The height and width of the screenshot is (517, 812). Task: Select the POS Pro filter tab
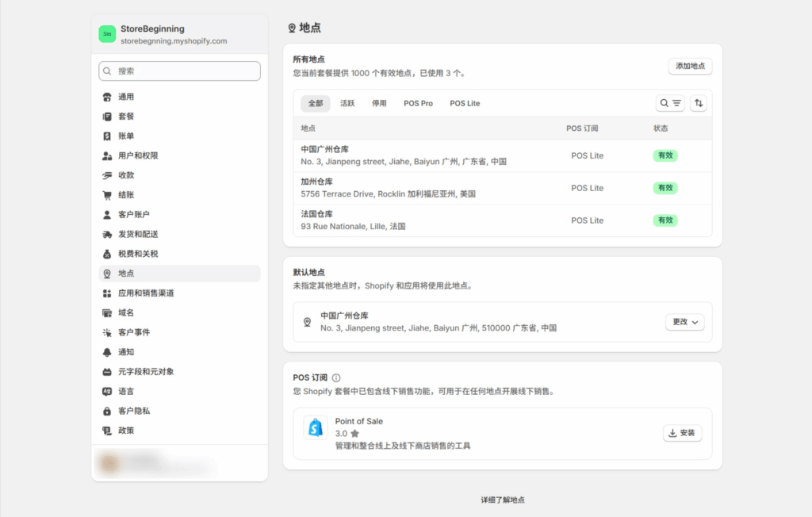(418, 103)
